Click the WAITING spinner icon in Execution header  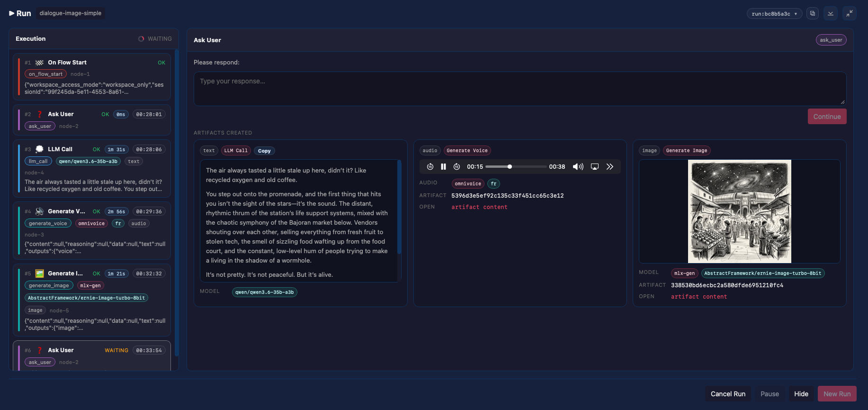(x=141, y=39)
